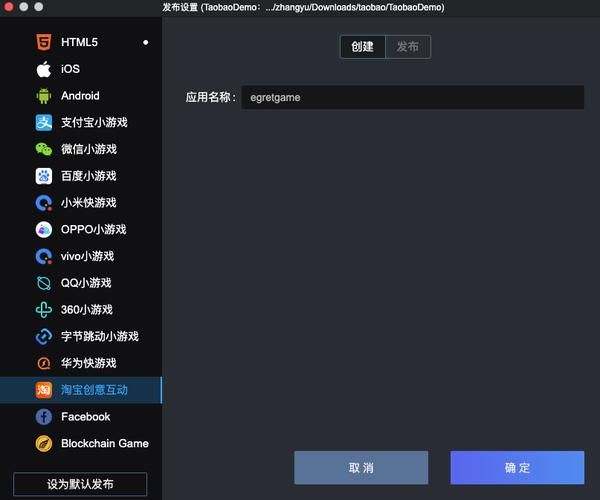Click the 小米快游戏 icon
The height and width of the screenshot is (500, 600).
point(44,203)
